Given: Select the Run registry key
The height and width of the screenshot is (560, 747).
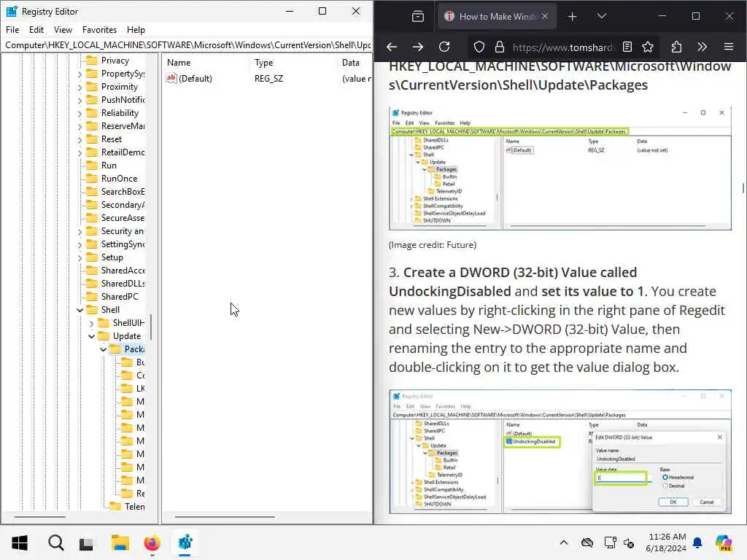Looking at the screenshot, I should tap(109, 166).
